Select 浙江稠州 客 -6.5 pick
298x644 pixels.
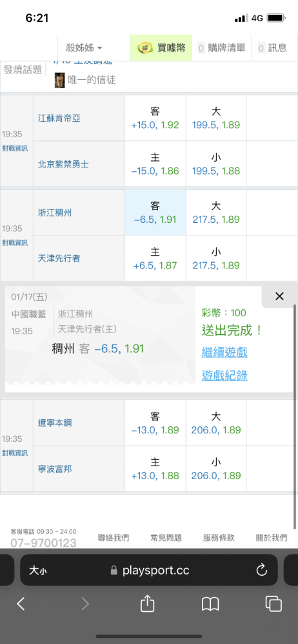155,213
